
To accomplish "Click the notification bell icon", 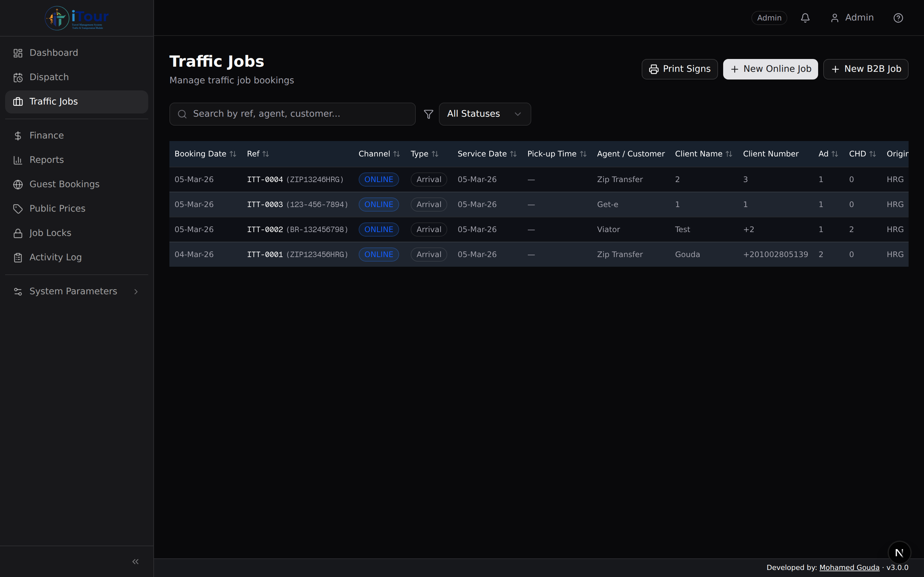I will [805, 18].
